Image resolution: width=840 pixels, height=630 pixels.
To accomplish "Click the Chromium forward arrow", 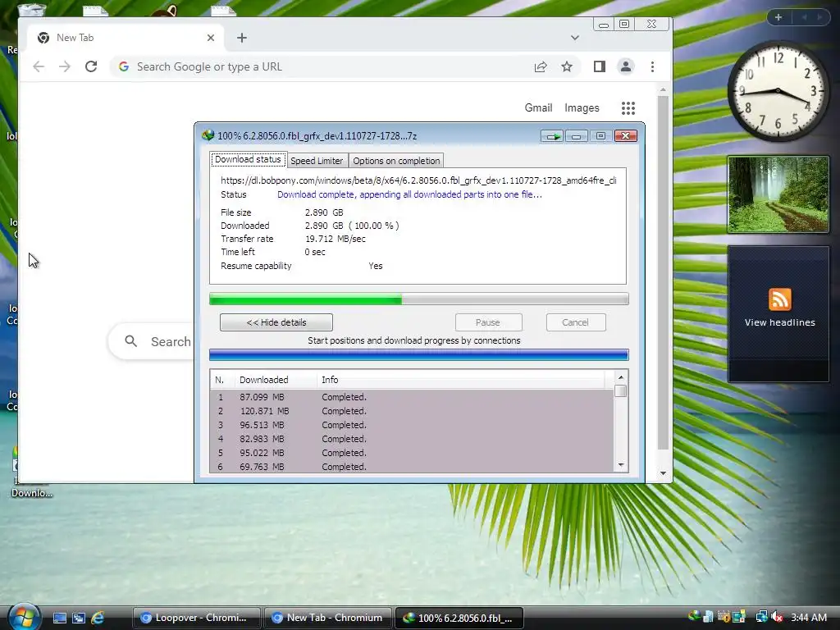I will (64, 66).
